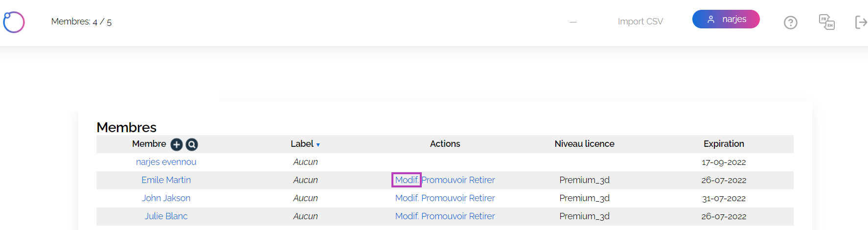This screenshot has width=868, height=230.
Task: Open member search with magnifier icon
Action: point(192,144)
